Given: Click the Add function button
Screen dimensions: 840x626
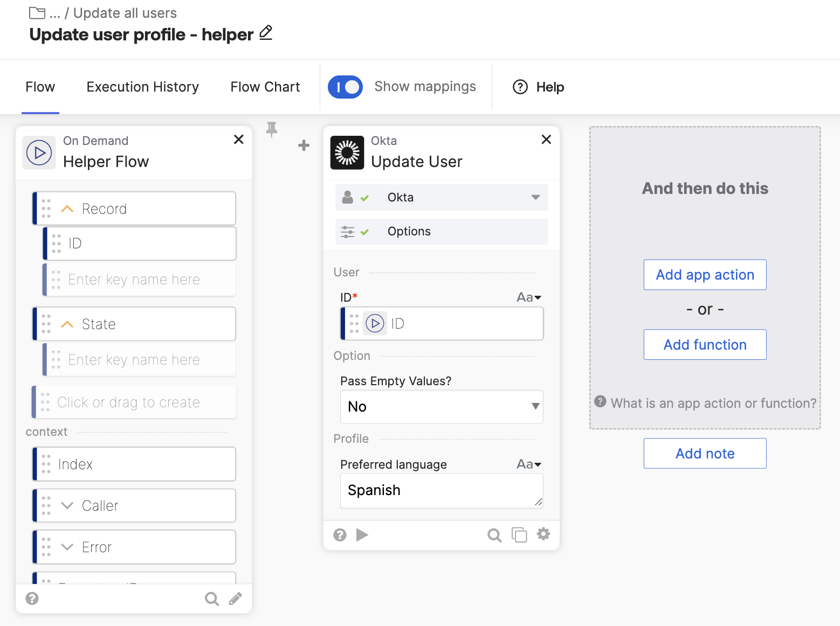Looking at the screenshot, I should coord(705,345).
